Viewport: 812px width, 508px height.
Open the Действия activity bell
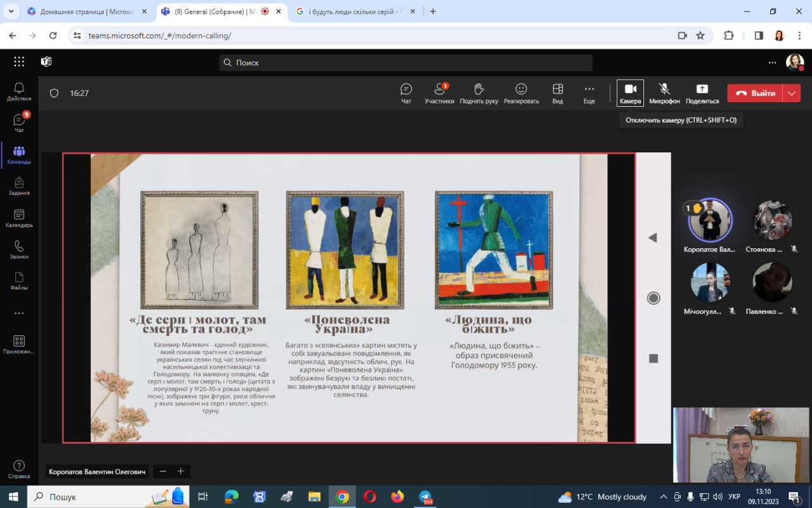point(19,91)
